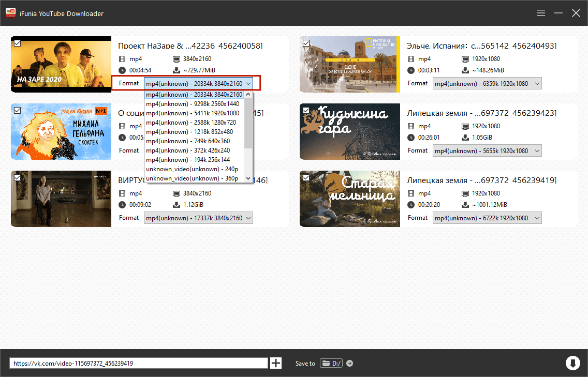Screen dimensions: 588x377
Task: Click the video URL input field
Action: click(138, 363)
